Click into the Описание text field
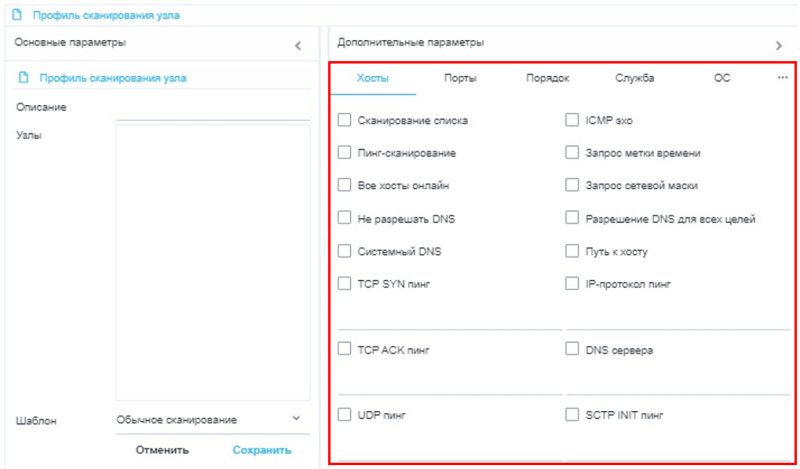Screen dimensions: 800x469 coord(210,108)
